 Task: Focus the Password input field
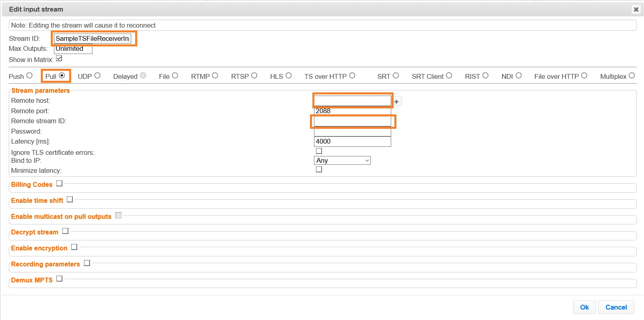tap(352, 131)
